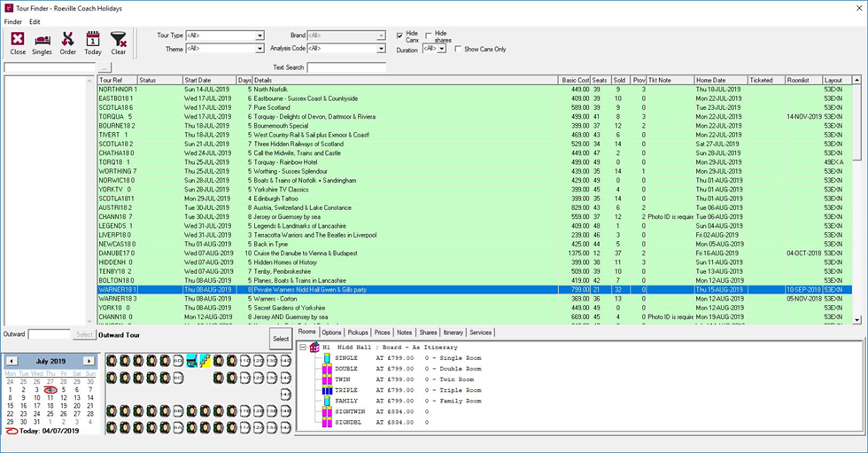
Task: Click the DOUBLE room bed icon
Action: pyautogui.click(x=327, y=369)
